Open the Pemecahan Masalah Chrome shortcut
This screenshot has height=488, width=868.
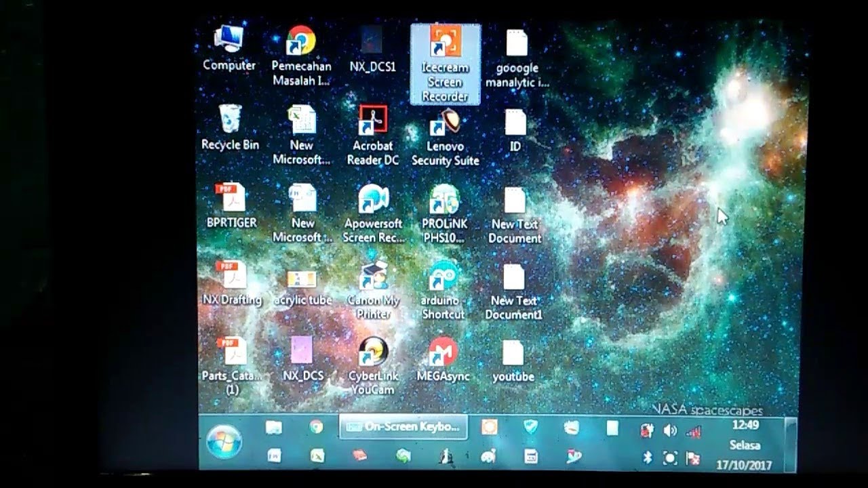coord(301,56)
